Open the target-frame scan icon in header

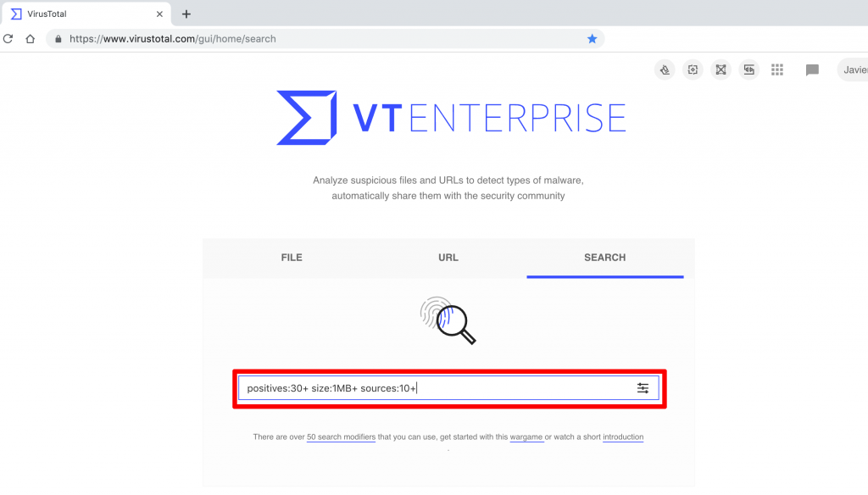(693, 70)
